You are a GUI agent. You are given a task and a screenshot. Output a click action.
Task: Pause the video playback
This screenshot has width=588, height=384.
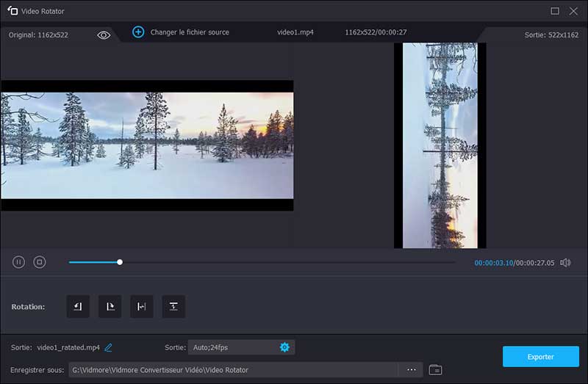pyautogui.click(x=19, y=262)
